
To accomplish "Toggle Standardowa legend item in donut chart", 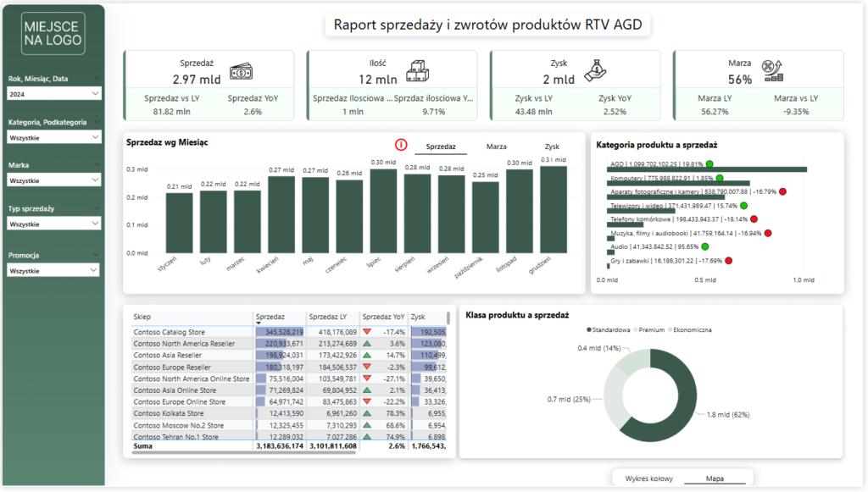I will click(609, 329).
